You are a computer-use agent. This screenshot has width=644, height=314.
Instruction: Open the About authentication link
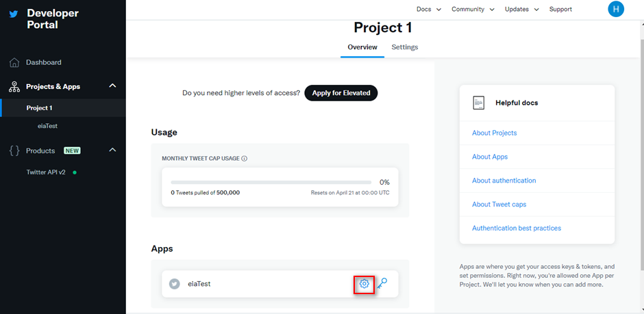pyautogui.click(x=504, y=181)
